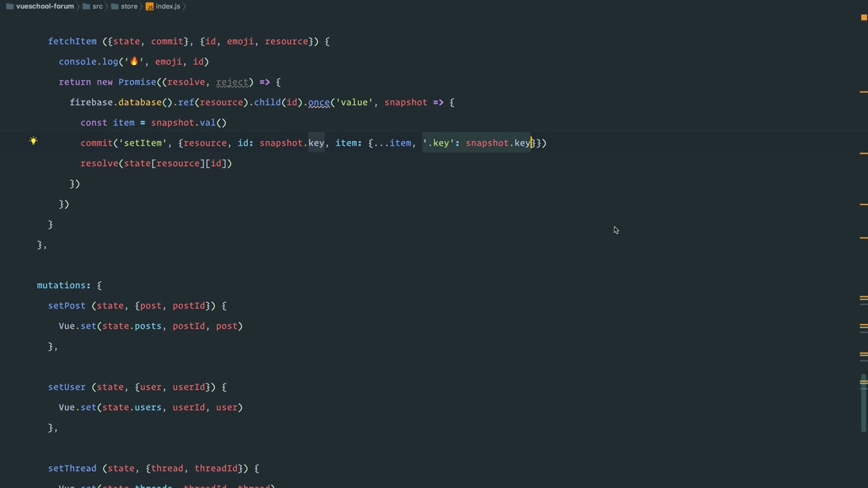Click the folder icon before src breadcrumb
The width and height of the screenshot is (868, 488).
point(86,6)
